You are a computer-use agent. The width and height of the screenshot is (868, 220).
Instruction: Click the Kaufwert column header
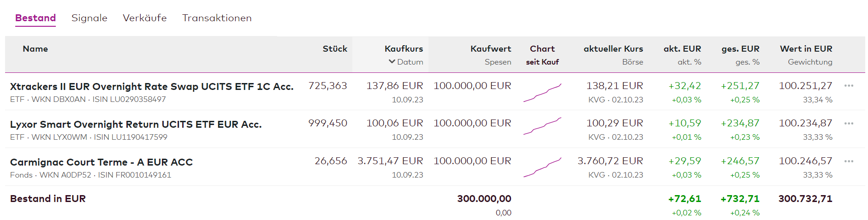491,49
